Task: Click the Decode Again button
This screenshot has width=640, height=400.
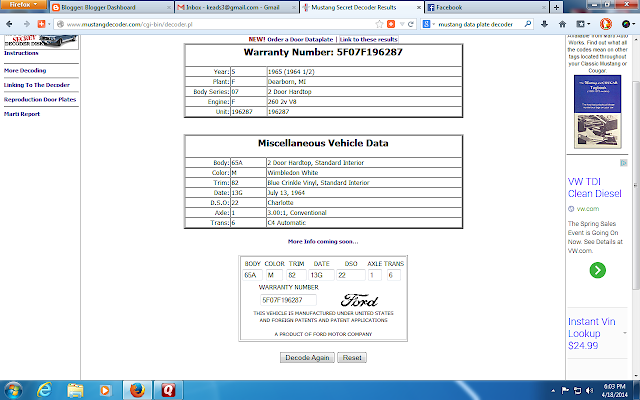Action: [307, 358]
